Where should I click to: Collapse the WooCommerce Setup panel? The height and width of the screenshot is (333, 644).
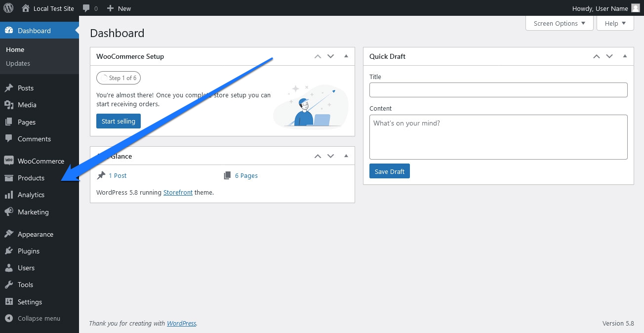click(x=346, y=56)
